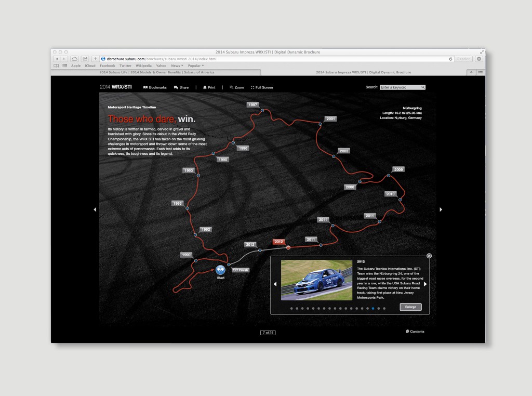Select the highlighted blue pagination dot

[x=373, y=309]
